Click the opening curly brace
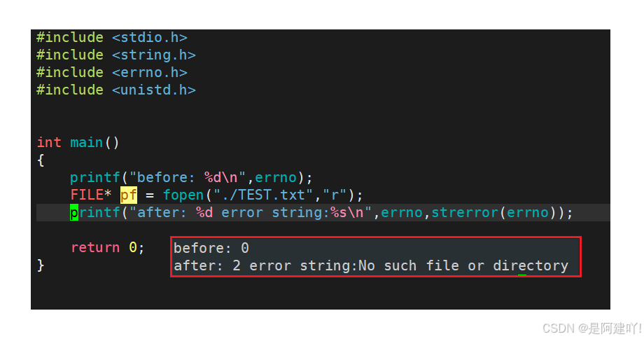 (x=41, y=160)
